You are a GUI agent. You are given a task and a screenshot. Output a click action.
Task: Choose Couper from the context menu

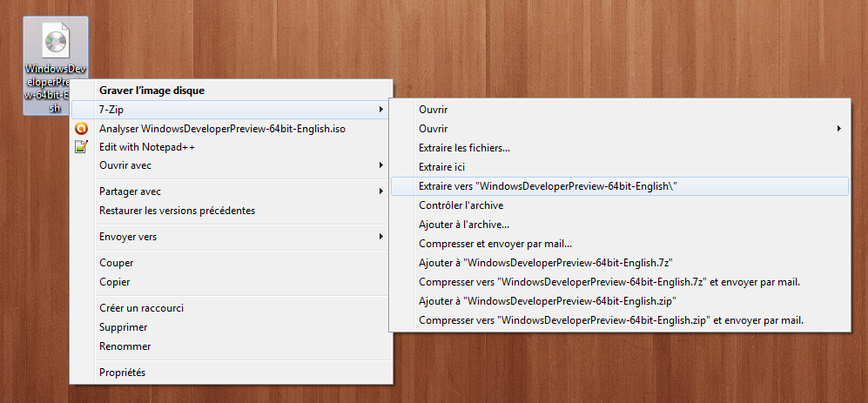117,263
